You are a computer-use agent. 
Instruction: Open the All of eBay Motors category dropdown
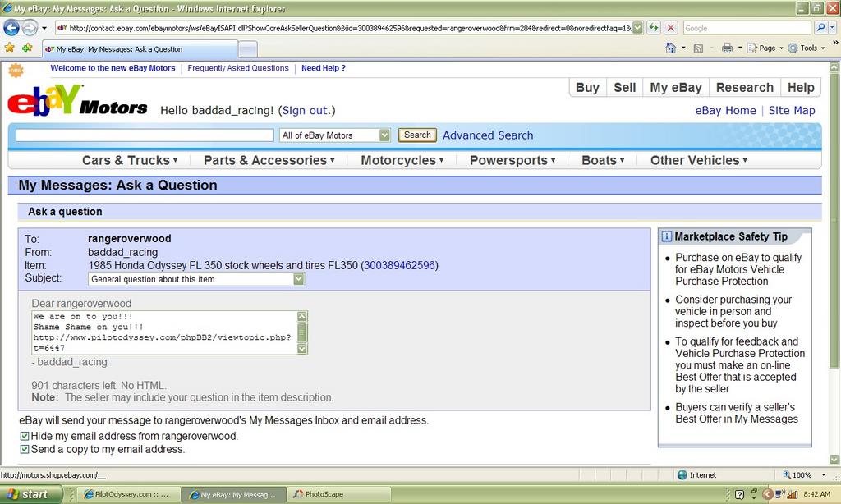pyautogui.click(x=335, y=135)
